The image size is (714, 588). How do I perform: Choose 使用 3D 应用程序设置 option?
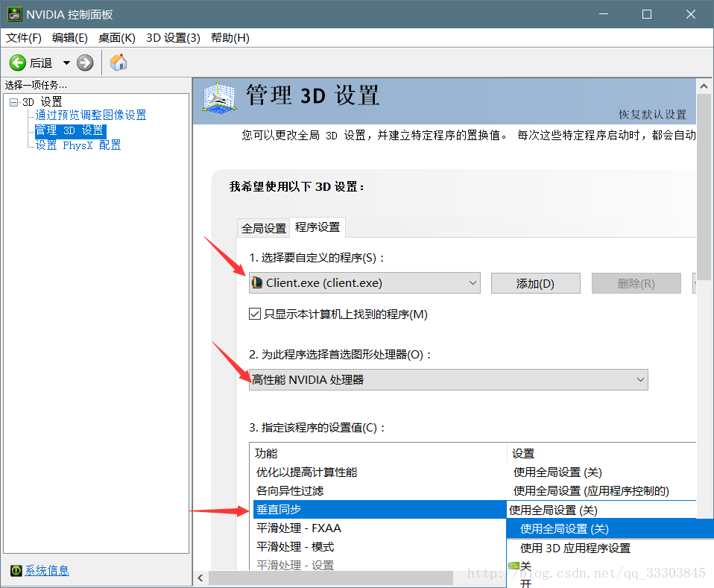[x=610, y=548]
